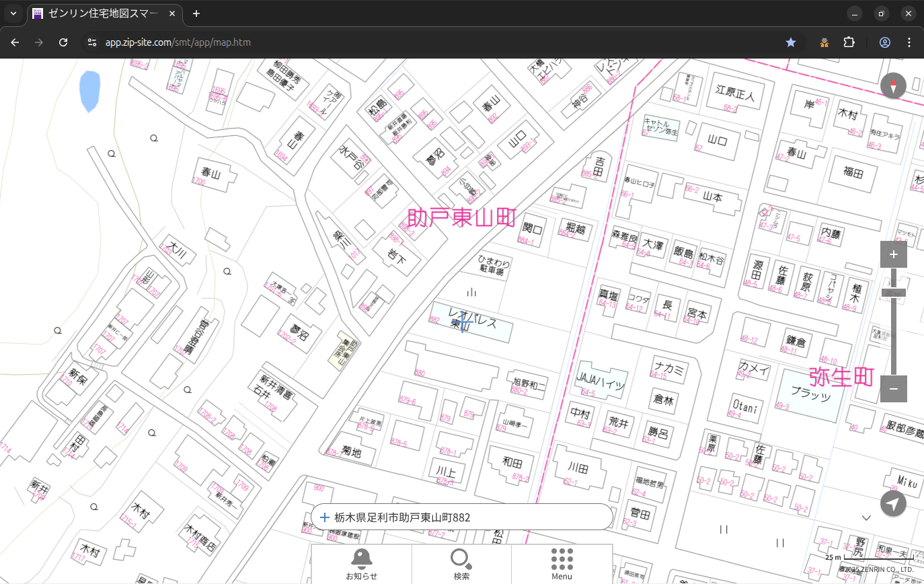
Task: Open the grid Menu button
Action: (562, 563)
